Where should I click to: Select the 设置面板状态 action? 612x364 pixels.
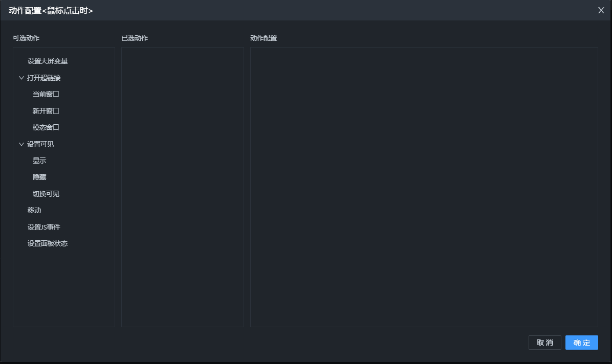tap(48, 244)
